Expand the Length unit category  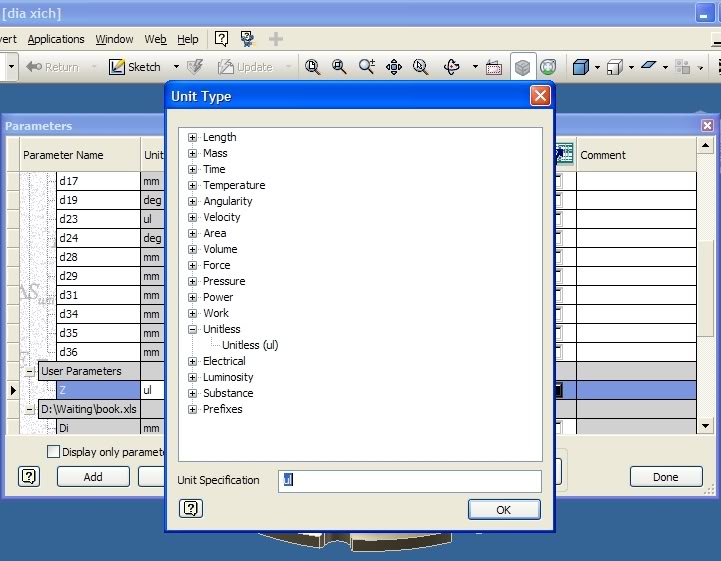(x=193, y=137)
